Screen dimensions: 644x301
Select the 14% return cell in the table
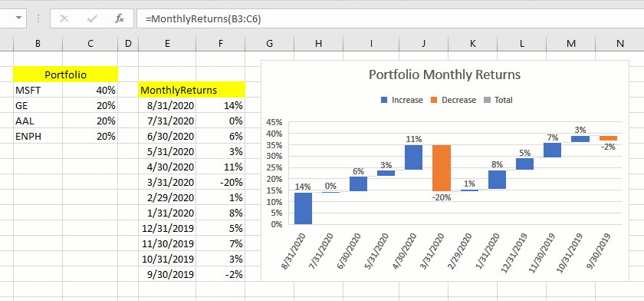[x=221, y=106]
